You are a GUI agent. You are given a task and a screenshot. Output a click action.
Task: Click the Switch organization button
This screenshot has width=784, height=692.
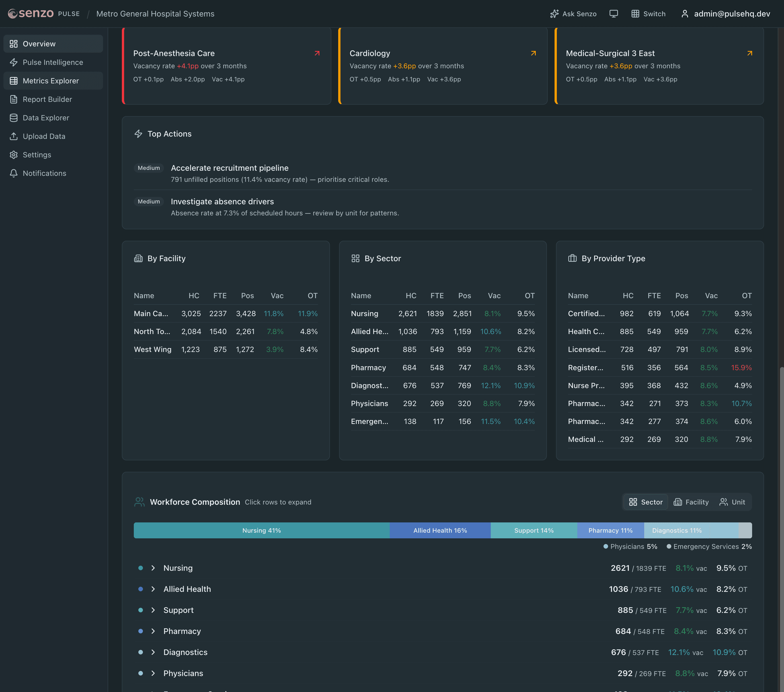(648, 14)
